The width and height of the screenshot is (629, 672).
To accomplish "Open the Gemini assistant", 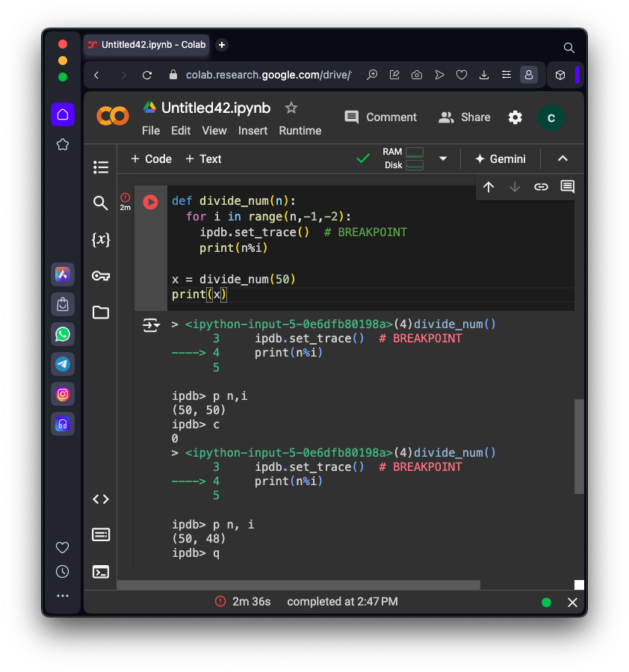I will [500, 158].
